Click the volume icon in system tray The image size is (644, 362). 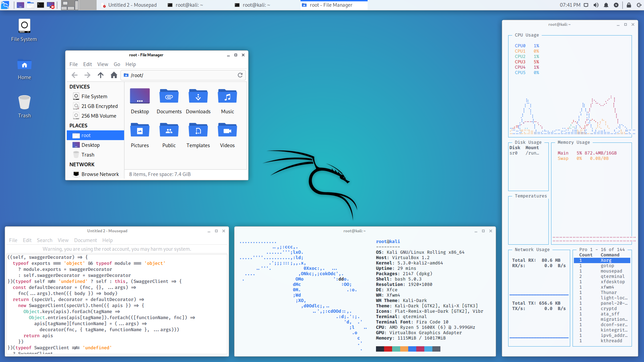pos(596,5)
